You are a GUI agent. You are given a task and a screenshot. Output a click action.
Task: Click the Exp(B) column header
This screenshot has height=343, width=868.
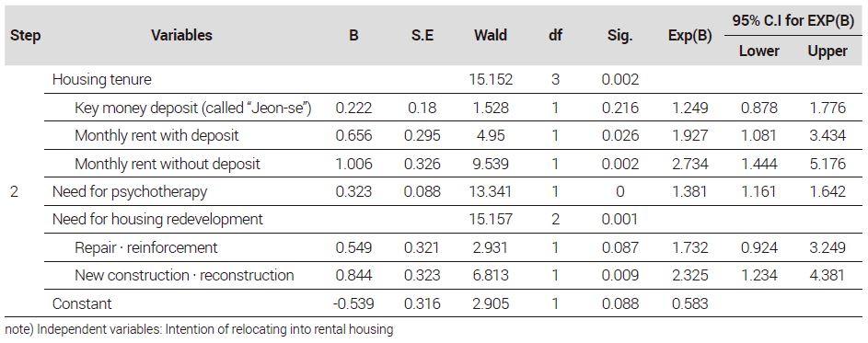689,37
